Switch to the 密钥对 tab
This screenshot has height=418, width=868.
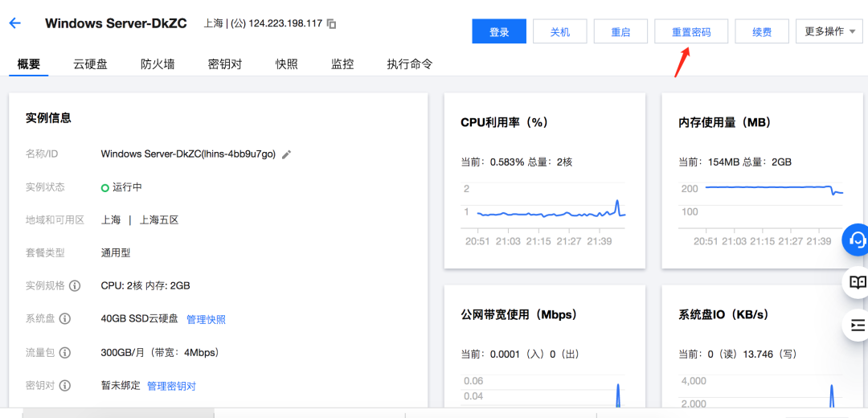point(225,64)
